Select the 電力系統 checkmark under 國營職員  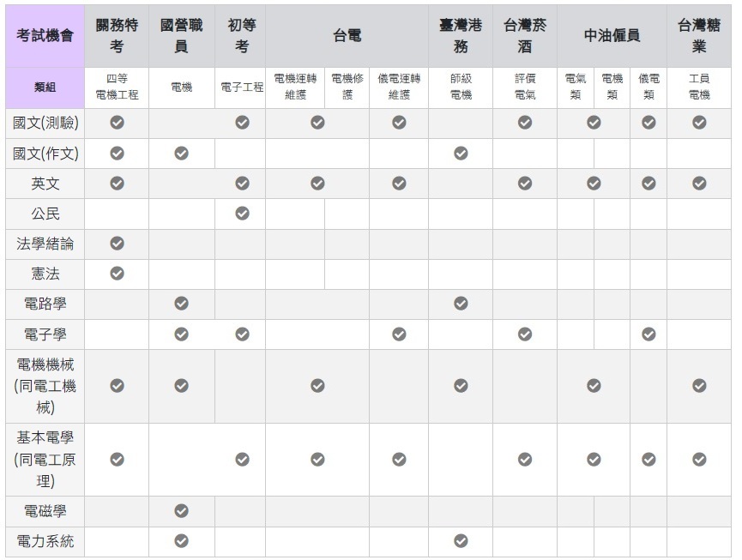click(x=181, y=541)
